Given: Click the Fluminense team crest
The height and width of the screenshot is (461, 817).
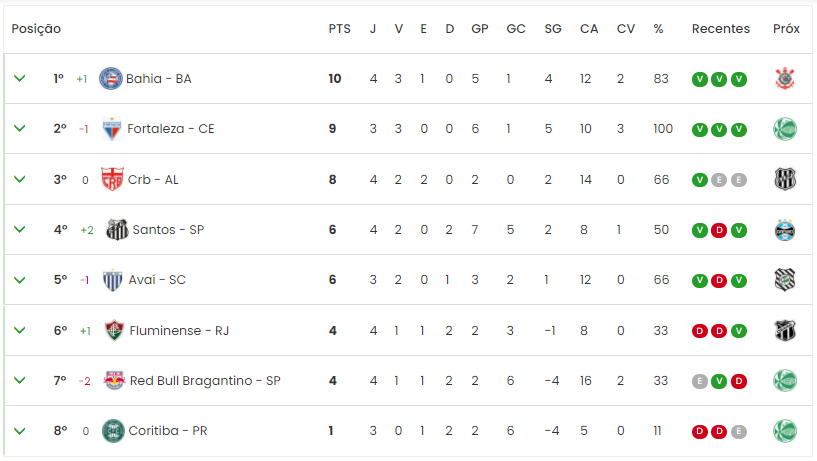Looking at the screenshot, I should pos(114,330).
